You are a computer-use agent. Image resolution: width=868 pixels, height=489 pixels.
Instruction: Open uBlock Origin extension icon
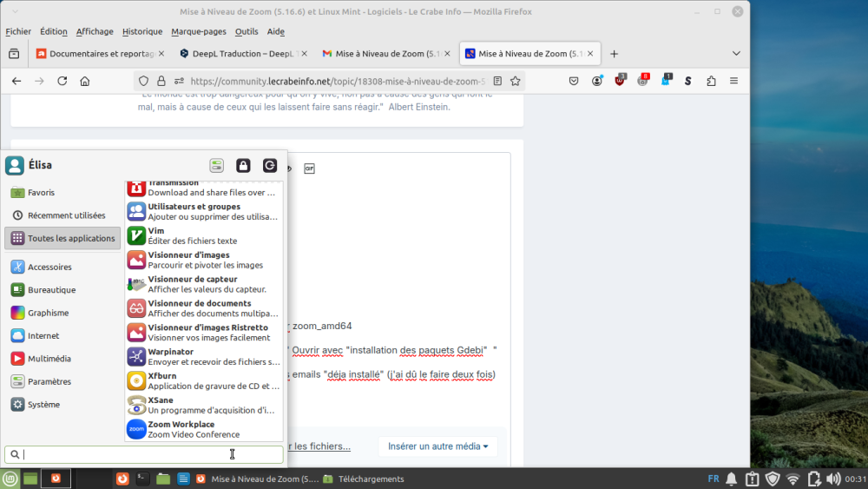(x=620, y=81)
